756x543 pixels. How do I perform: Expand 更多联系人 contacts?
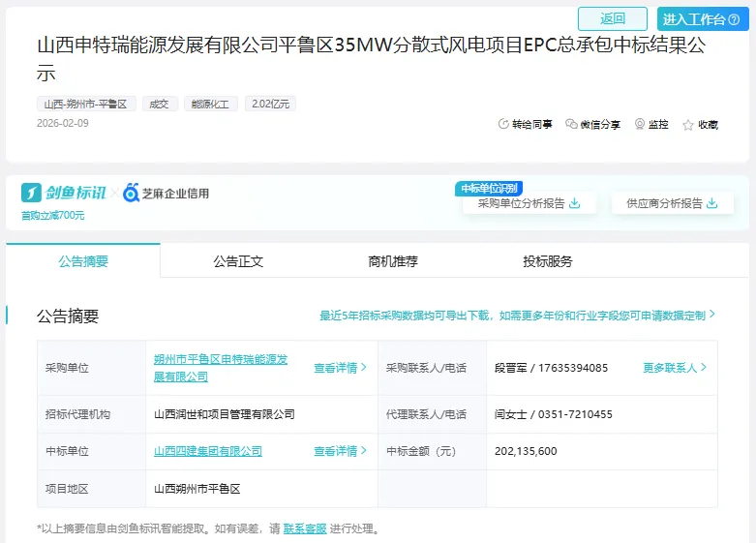[675, 368]
